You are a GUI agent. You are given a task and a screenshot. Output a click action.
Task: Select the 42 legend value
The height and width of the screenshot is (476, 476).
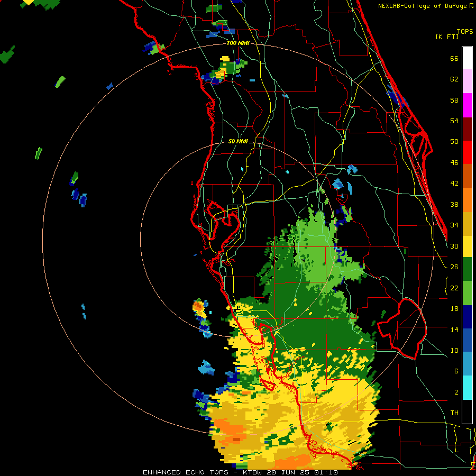pos(454,184)
